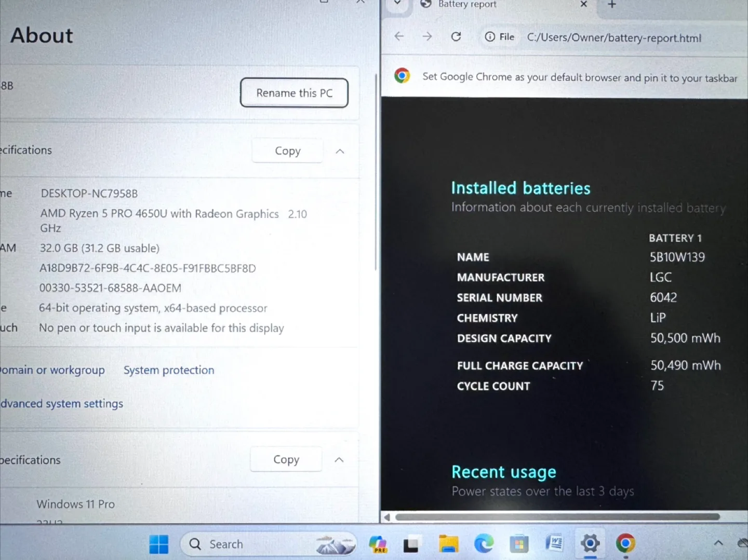The image size is (748, 560).
Task: Open Google Chrome from the taskbar
Action: pos(626,544)
